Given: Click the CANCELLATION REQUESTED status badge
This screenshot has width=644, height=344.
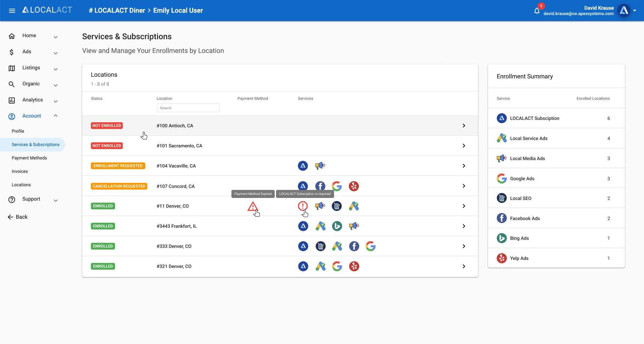Looking at the screenshot, I should tap(119, 186).
